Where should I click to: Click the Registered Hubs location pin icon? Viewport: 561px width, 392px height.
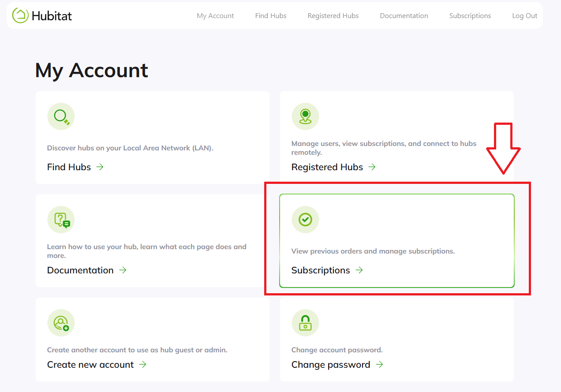click(x=305, y=116)
